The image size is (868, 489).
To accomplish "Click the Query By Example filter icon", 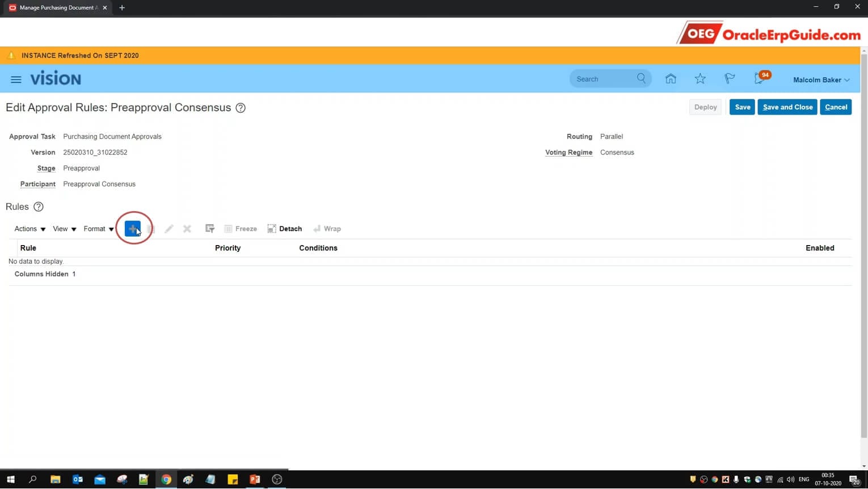I will click(x=210, y=229).
